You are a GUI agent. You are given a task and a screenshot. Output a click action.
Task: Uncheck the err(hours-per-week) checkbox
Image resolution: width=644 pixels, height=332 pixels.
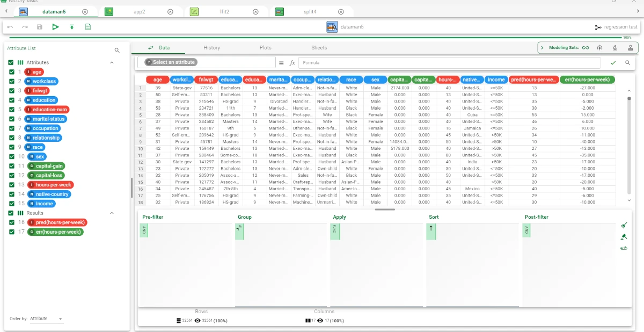point(11,232)
